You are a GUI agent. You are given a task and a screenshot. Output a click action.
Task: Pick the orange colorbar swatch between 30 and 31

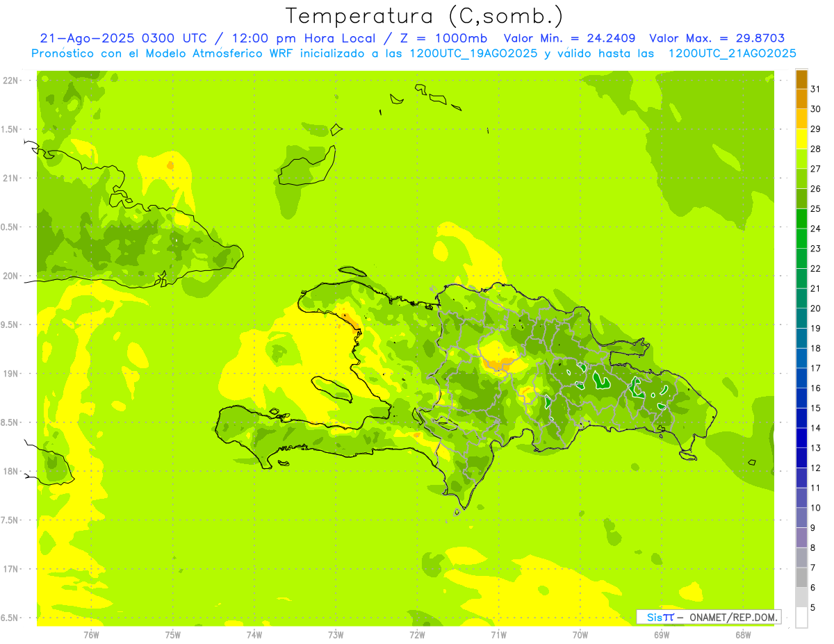point(801,99)
